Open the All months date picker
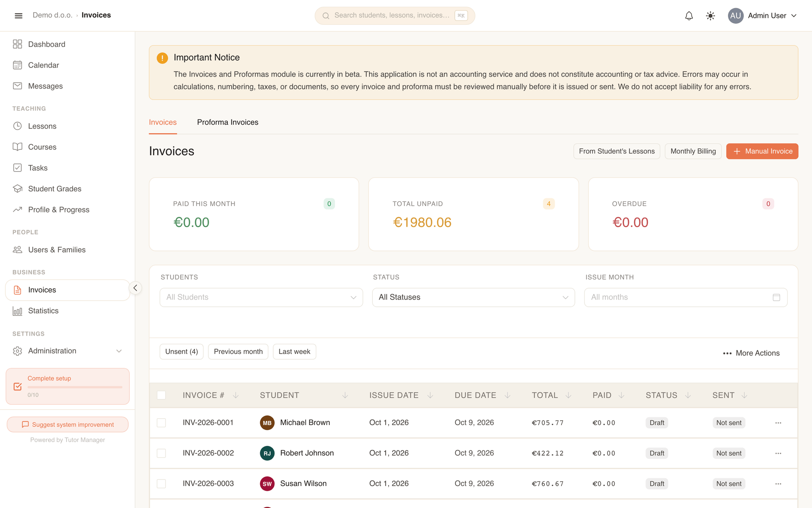Viewport: 812px width, 508px height. [686, 297]
